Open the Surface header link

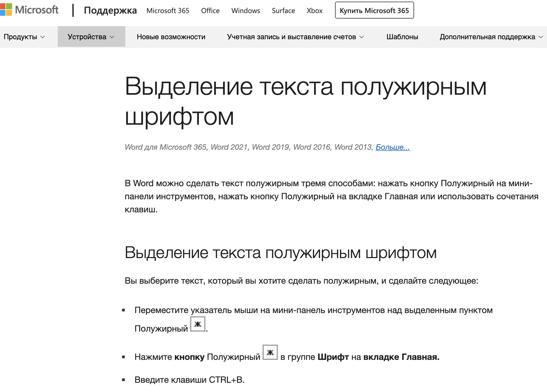(283, 11)
